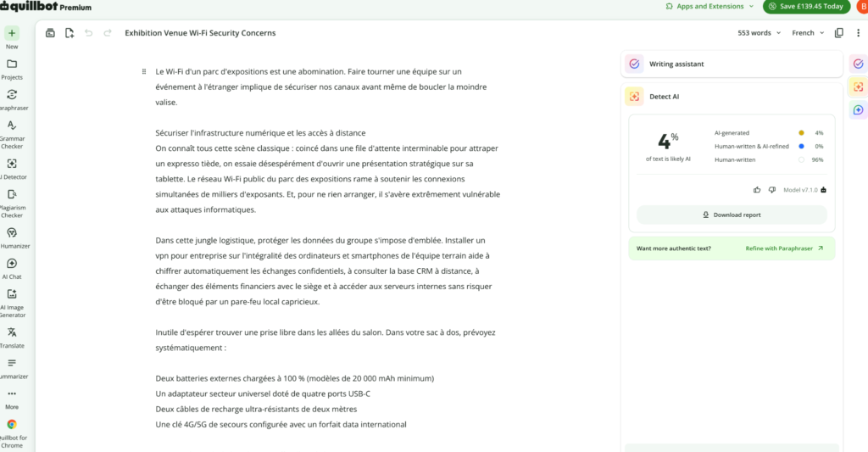Viewport: 868px width, 452px height.
Task: Click the Save £139.45 Today button
Action: click(806, 7)
